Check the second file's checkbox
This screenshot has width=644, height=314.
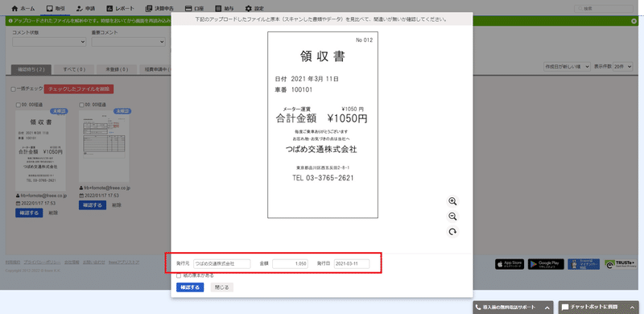81,105
